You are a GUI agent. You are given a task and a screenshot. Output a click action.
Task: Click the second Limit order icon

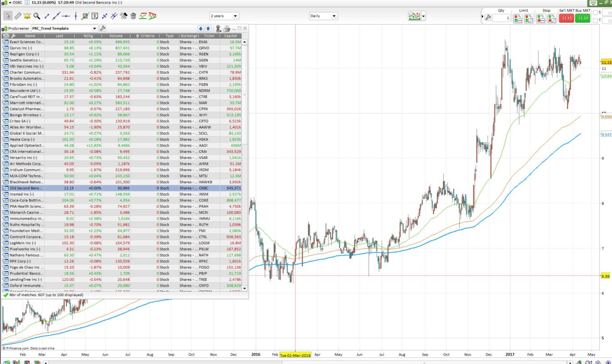pyautogui.click(x=528, y=19)
